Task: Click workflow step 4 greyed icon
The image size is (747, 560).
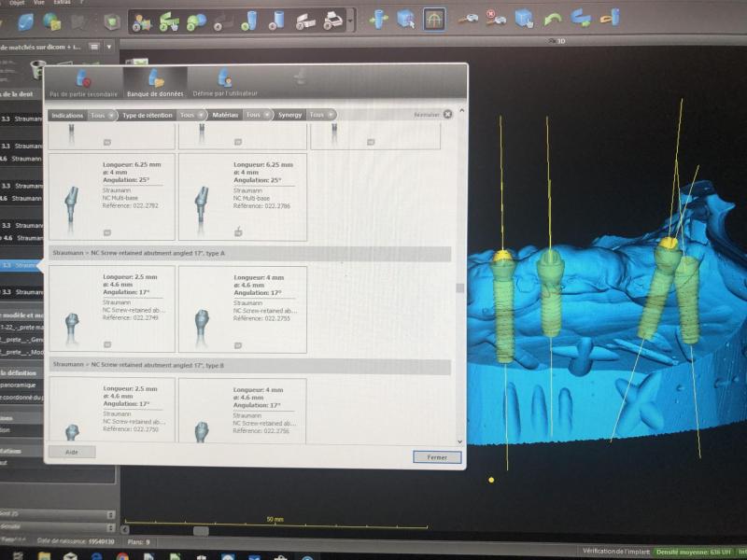Action: (222, 21)
